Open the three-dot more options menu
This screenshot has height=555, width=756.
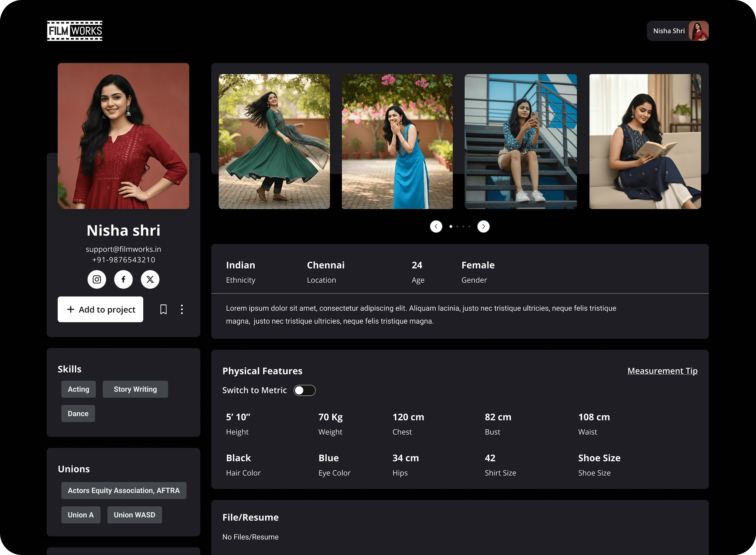[182, 309]
